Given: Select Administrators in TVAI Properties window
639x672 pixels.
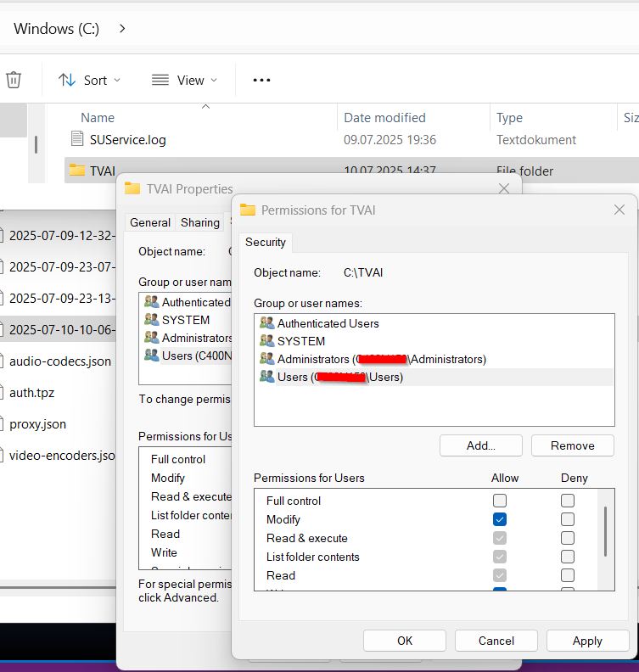Looking at the screenshot, I should (188, 339).
